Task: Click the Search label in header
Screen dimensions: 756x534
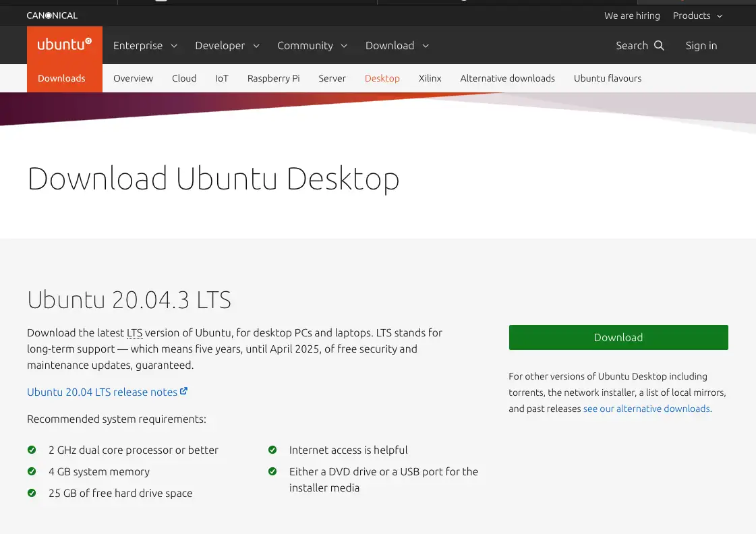Action: [x=632, y=45]
